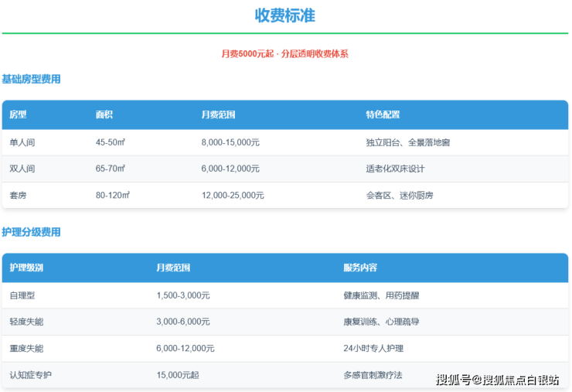The width and height of the screenshot is (572, 392).
Task: Click the 收费标准 page title
Action: (285, 15)
